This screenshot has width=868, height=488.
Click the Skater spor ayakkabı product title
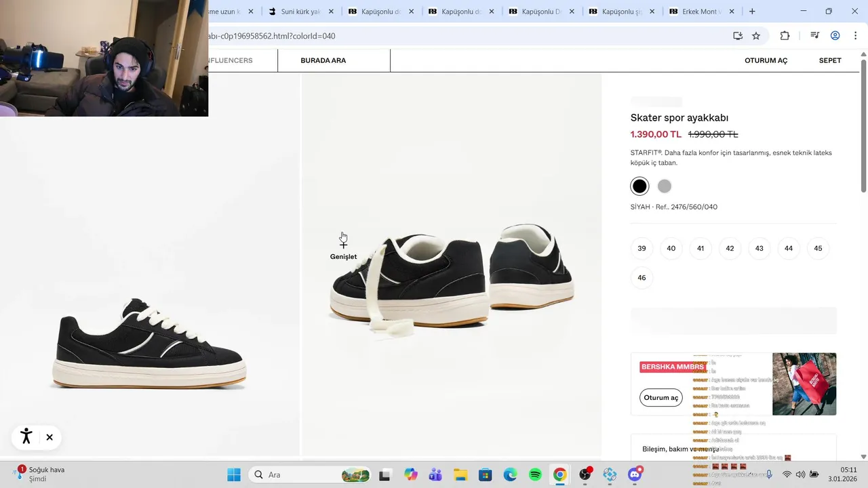(679, 117)
